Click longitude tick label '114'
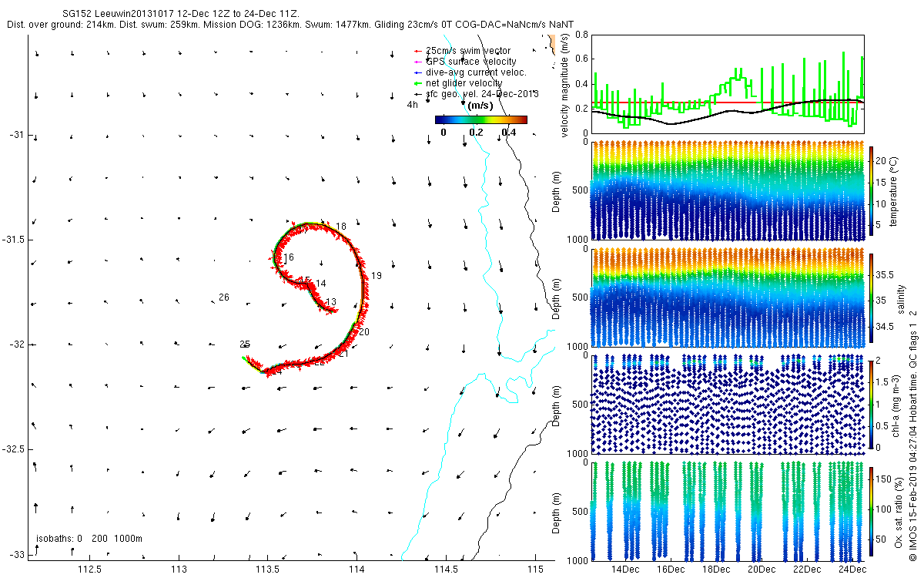 click(357, 570)
